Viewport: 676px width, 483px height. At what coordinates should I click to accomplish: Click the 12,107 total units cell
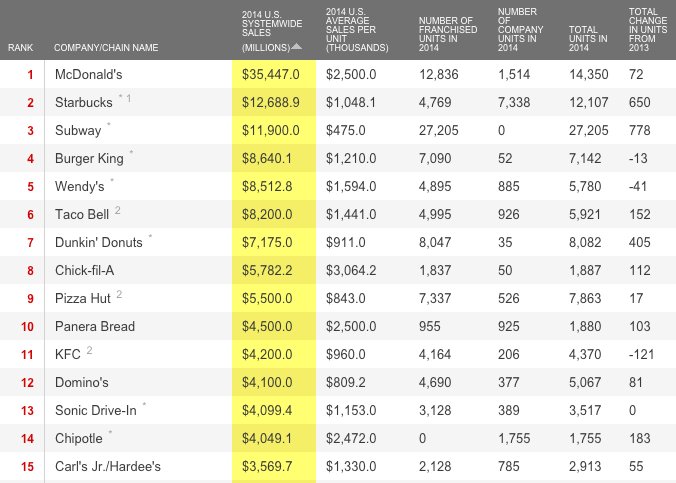pos(588,102)
